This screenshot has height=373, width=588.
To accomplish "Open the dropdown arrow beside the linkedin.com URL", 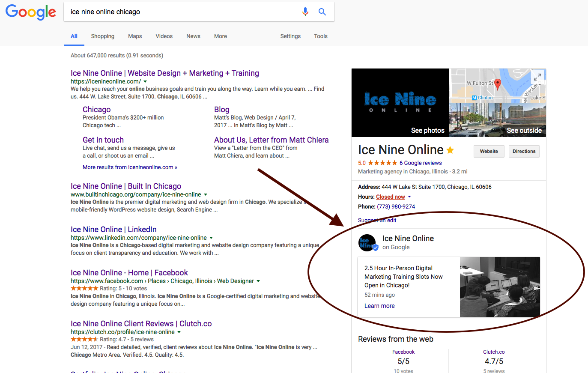I will [211, 238].
